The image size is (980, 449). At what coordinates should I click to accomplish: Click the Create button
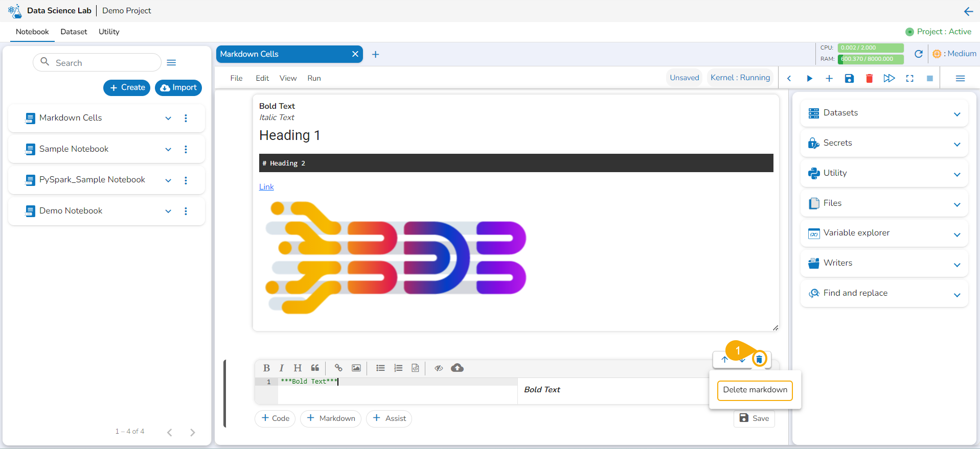tap(127, 88)
